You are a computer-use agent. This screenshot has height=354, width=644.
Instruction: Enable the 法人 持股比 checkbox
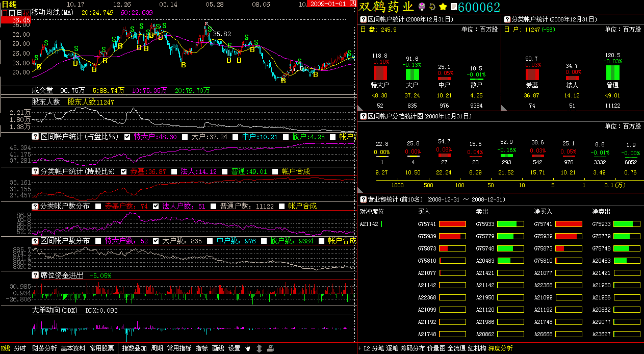(x=174, y=172)
